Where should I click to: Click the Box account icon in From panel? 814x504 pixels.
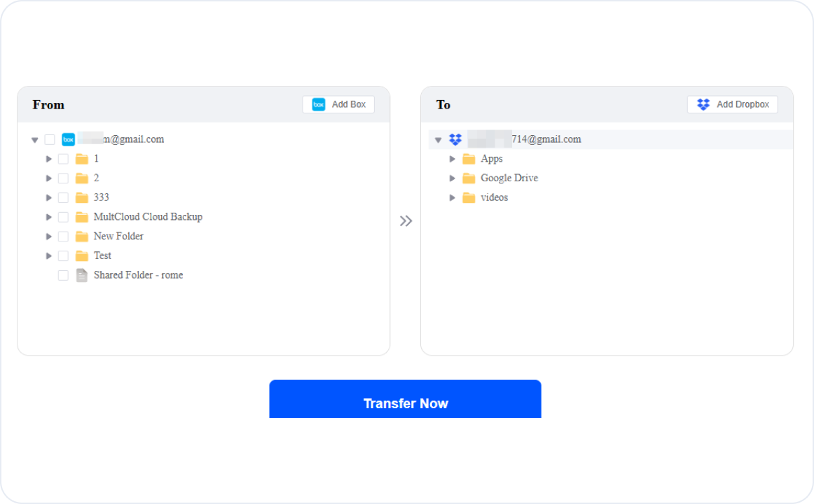(69, 139)
